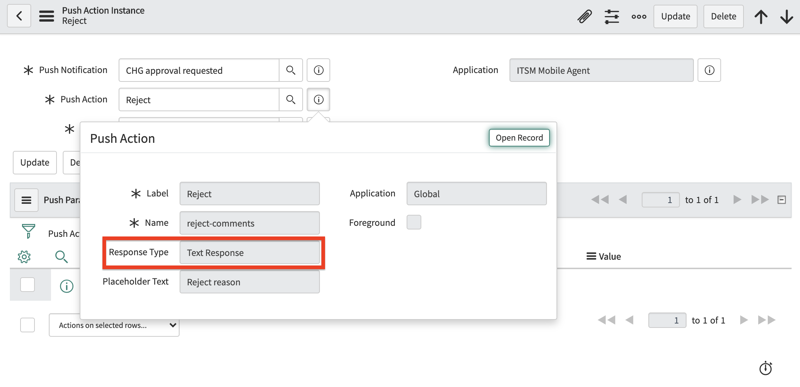Toggle the list search magnifier icon
800x387 pixels.
click(61, 256)
